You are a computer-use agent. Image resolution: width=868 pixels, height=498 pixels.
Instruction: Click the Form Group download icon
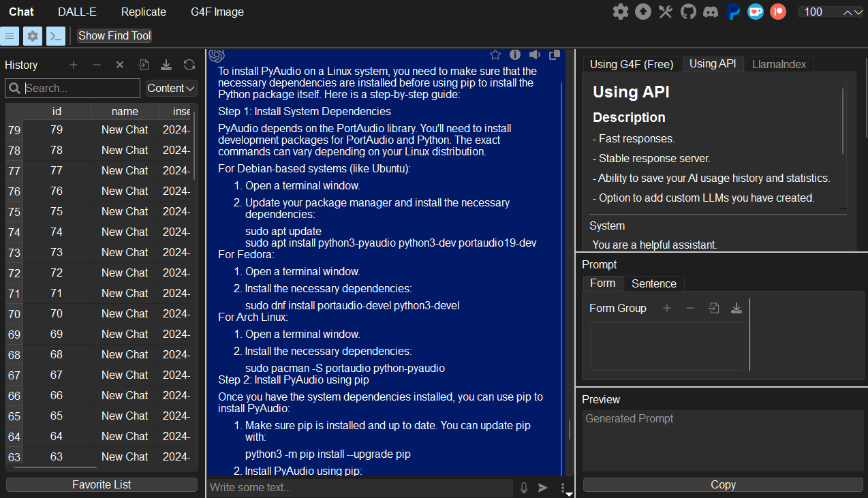click(737, 308)
